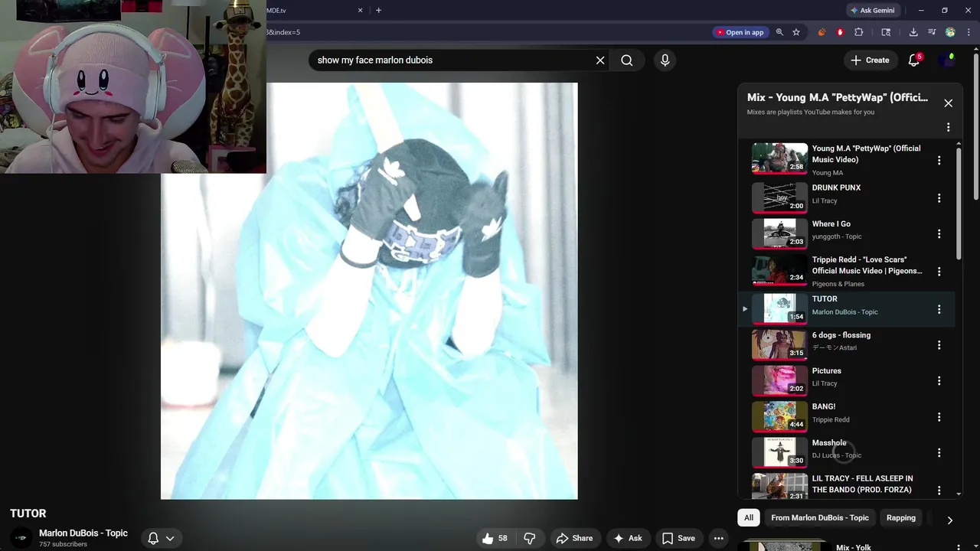Click the orange hand extension icon
Image resolution: width=980 pixels, height=551 pixels.
point(822,32)
